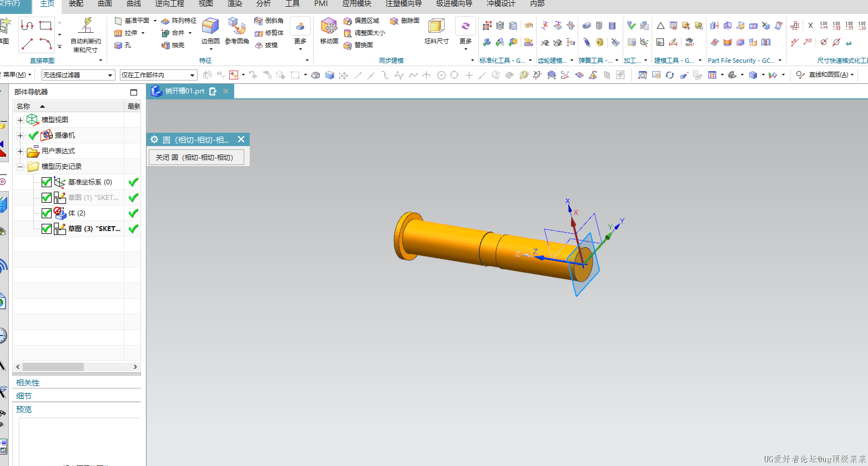868x466 pixels.
Task: Toggle checkbox for 基准坐标系 (0)
Action: 47,182
